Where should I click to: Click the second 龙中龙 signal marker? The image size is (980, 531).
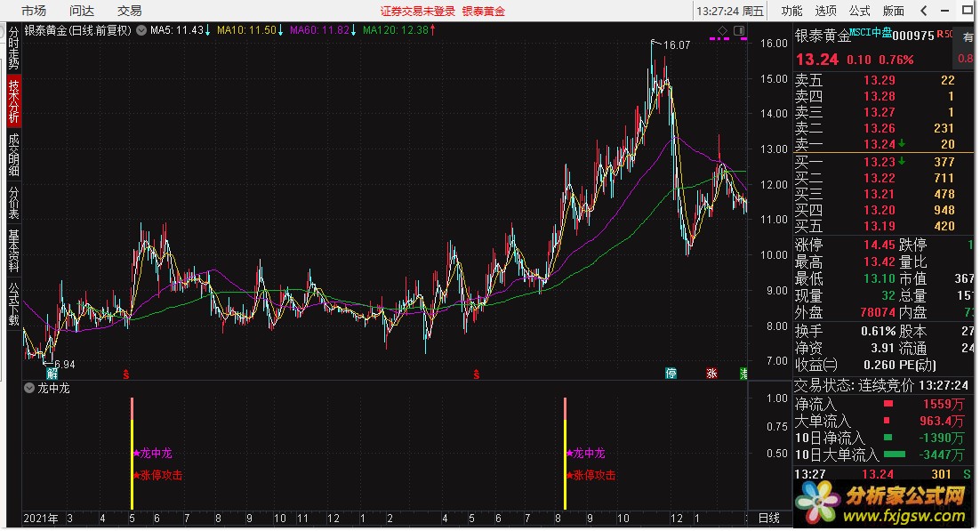click(x=586, y=453)
